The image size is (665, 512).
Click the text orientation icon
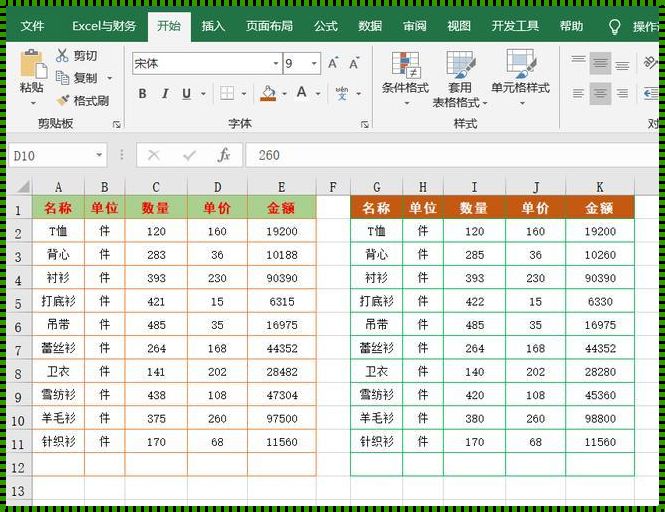pos(651,63)
